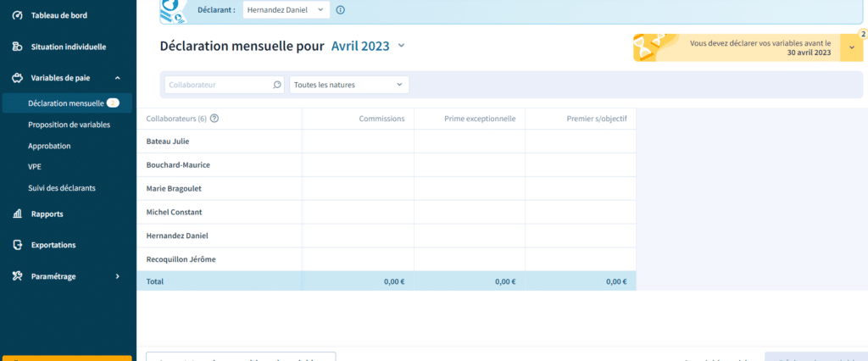Screen dimensions: 868x361
Task: Click the search magnifier in Collaborateur field
Action: (x=277, y=85)
